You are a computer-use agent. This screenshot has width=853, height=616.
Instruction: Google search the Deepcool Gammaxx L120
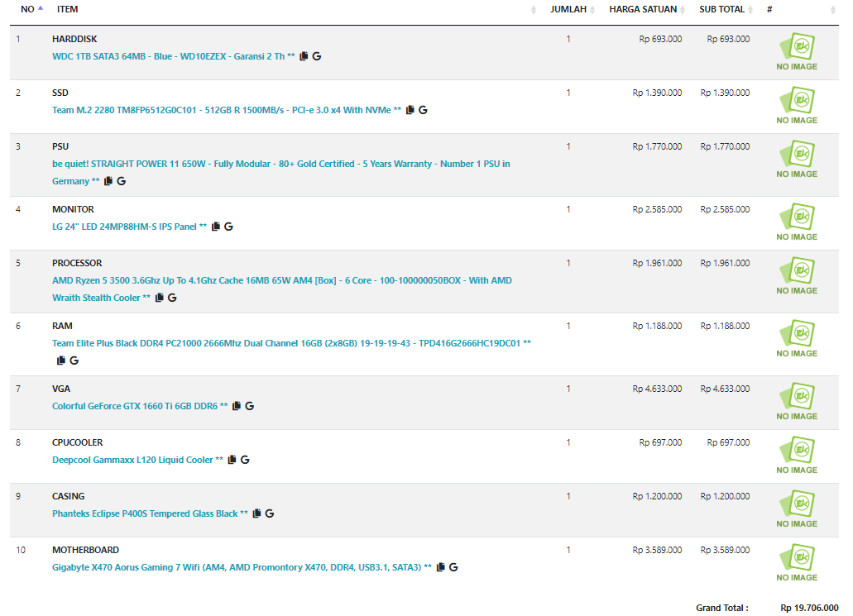[245, 460]
